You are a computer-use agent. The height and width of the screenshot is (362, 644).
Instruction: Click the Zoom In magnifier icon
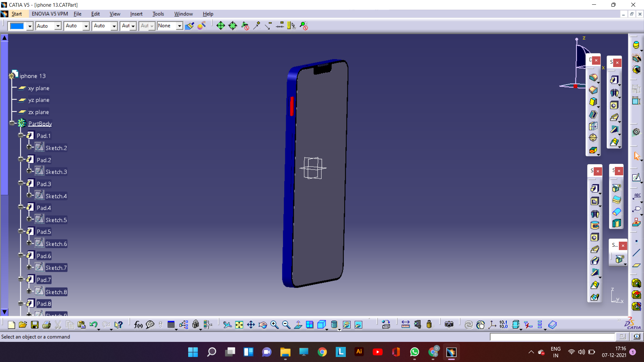click(274, 324)
